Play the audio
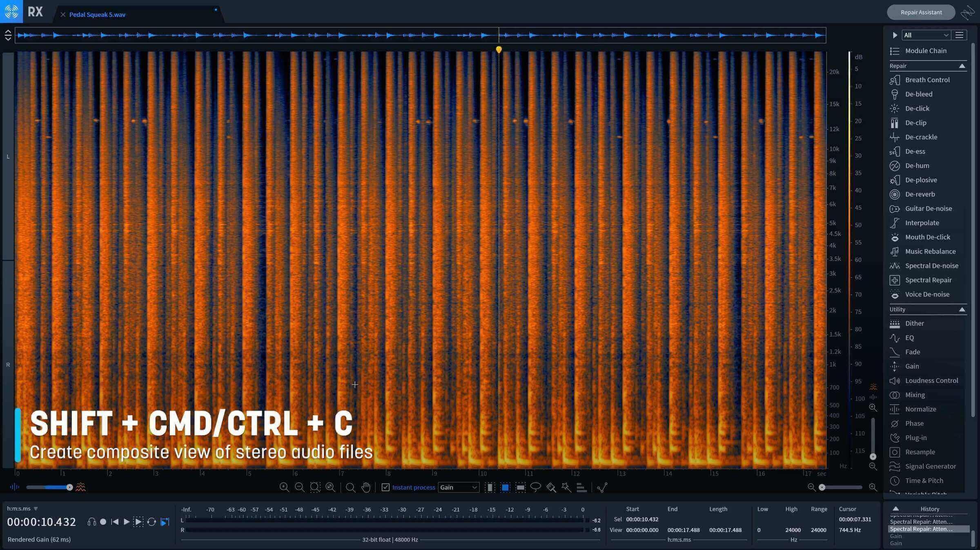Screen dimensions: 980x550 (127, 522)
